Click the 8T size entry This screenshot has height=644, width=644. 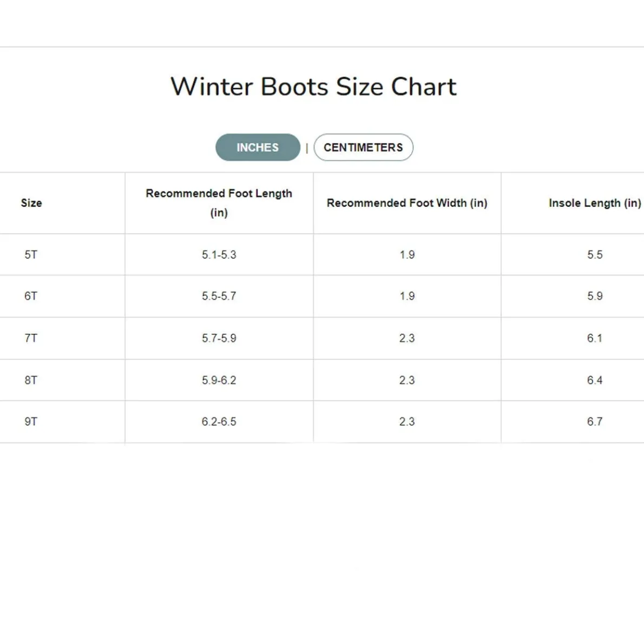[x=31, y=380]
